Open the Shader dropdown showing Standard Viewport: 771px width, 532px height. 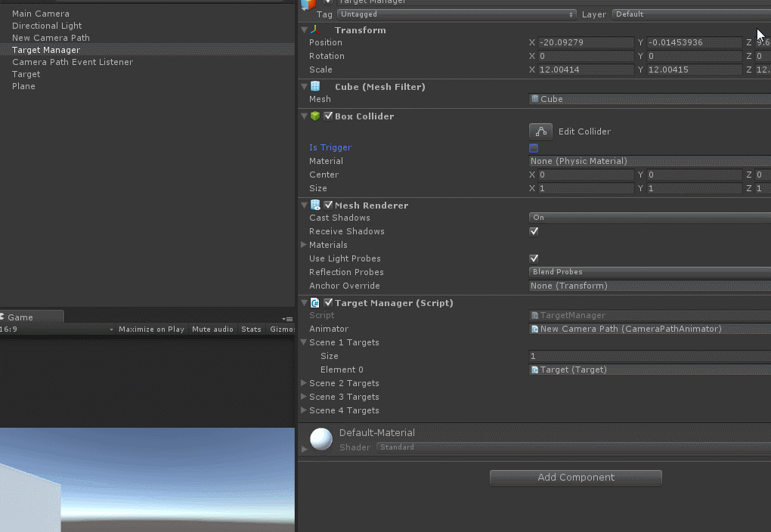[573, 447]
